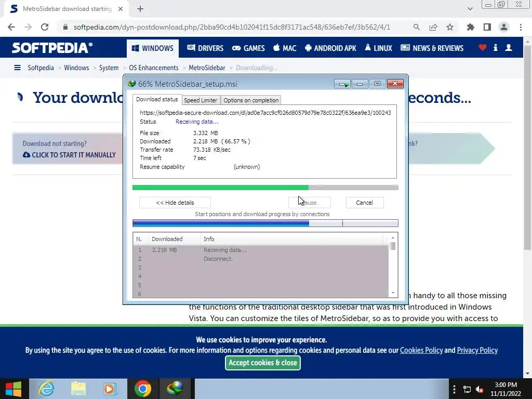Click OS Enhancements breadcrumb link

click(x=154, y=68)
